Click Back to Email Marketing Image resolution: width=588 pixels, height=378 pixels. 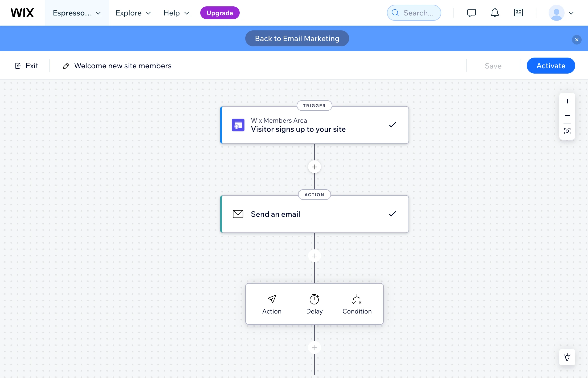click(x=297, y=38)
